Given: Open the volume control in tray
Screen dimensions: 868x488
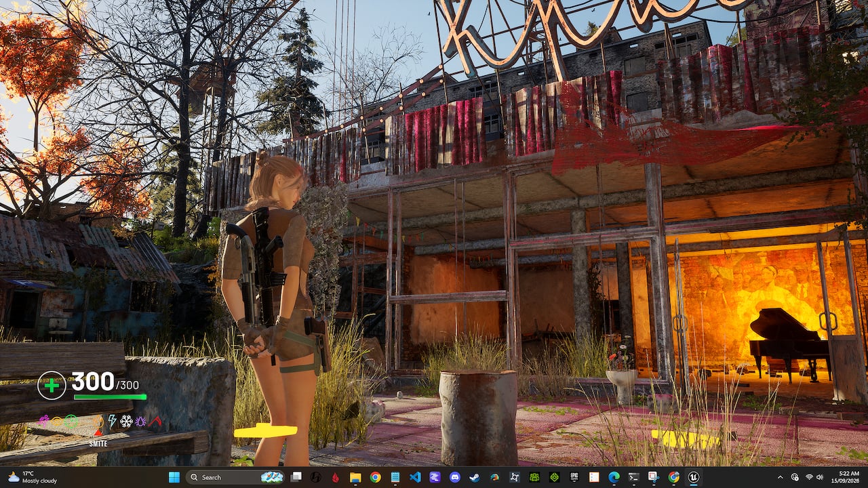Looking at the screenshot, I should [x=821, y=477].
